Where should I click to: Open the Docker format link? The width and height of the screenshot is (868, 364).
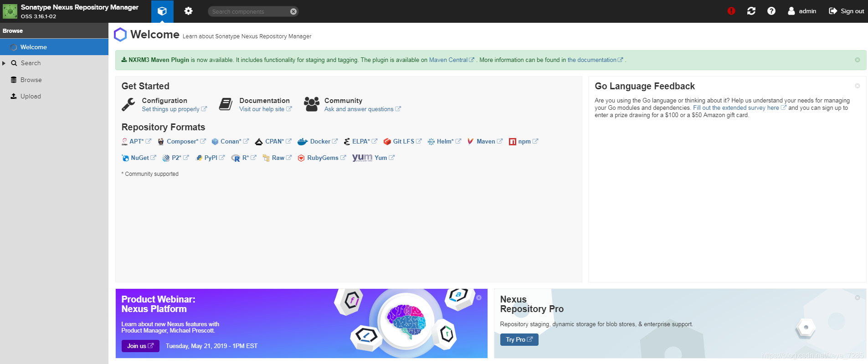324,142
